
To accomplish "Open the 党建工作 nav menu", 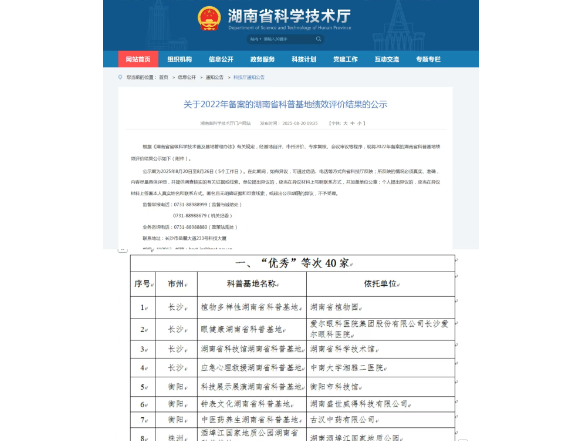I will click(x=345, y=59).
